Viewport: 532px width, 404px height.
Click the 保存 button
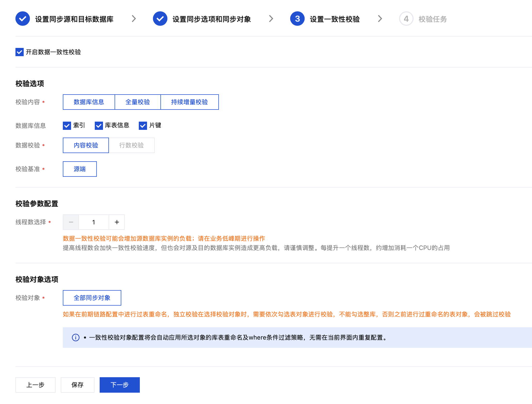78,385
